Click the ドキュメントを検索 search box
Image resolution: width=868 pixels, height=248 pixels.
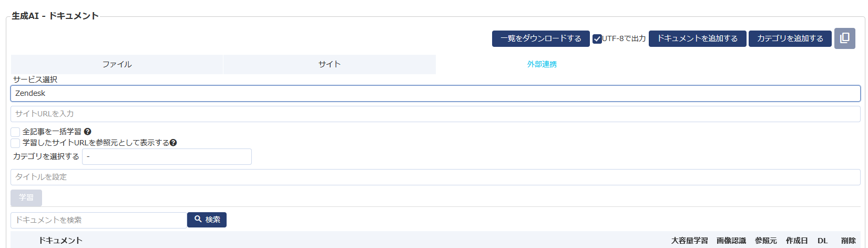point(99,220)
